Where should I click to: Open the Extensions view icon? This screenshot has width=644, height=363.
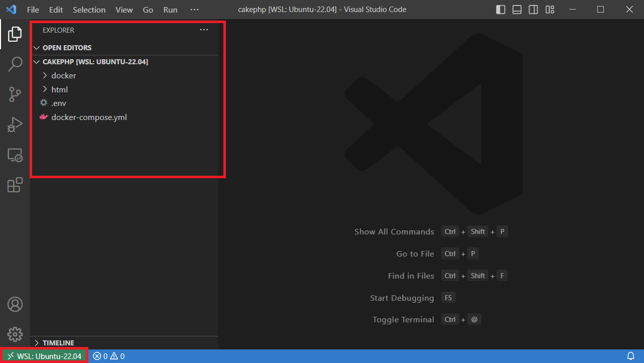coord(15,185)
